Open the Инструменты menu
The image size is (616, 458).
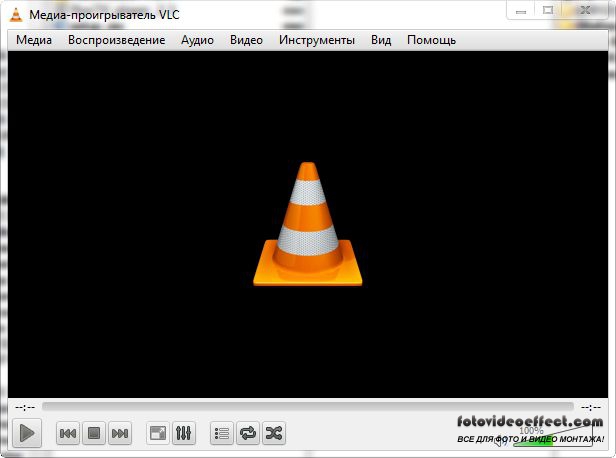[317, 40]
